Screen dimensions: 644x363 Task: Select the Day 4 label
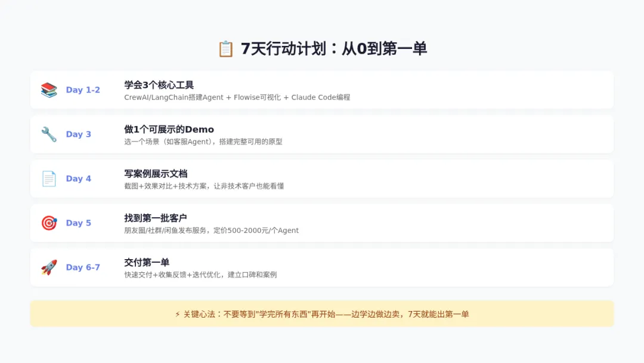point(79,179)
